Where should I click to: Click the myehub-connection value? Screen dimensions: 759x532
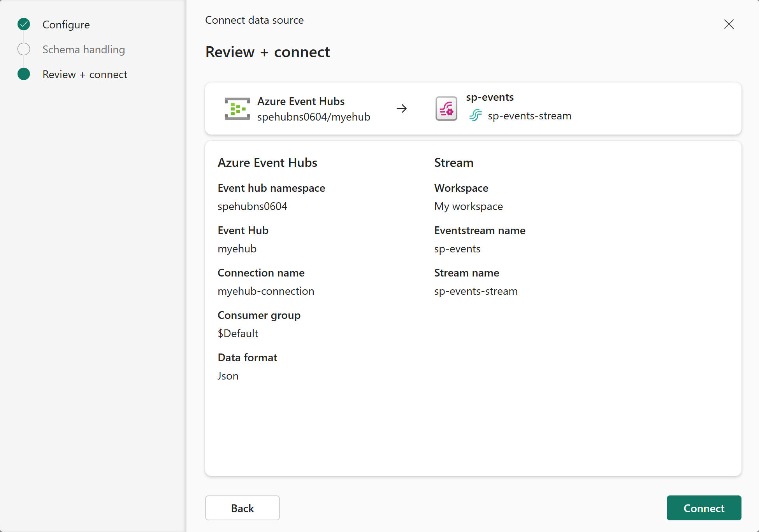point(266,291)
